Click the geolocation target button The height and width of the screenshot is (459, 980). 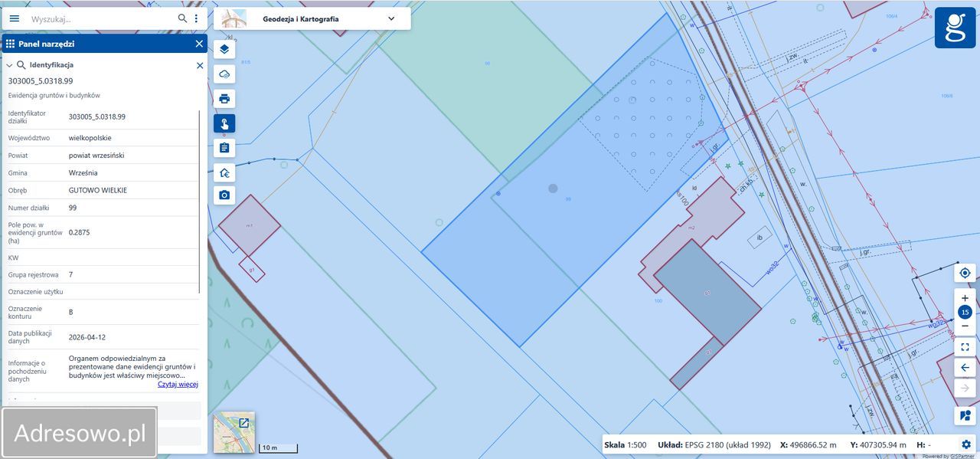coord(965,273)
